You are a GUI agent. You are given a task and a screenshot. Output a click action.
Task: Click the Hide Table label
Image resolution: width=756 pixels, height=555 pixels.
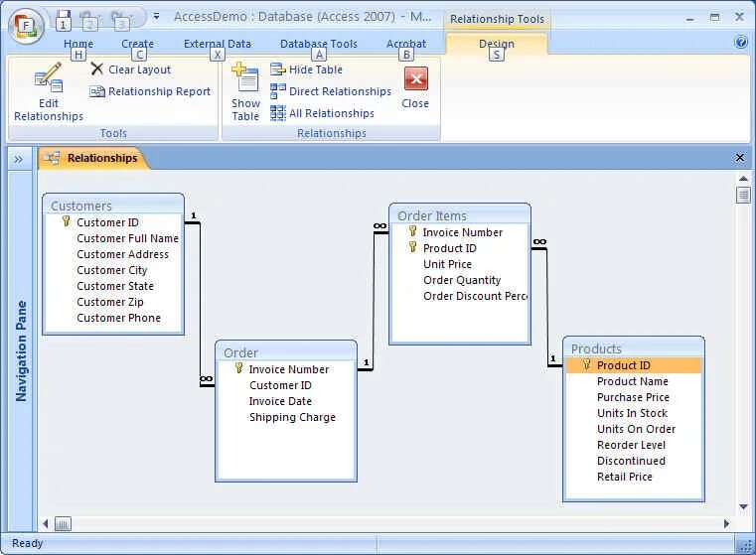tap(316, 69)
